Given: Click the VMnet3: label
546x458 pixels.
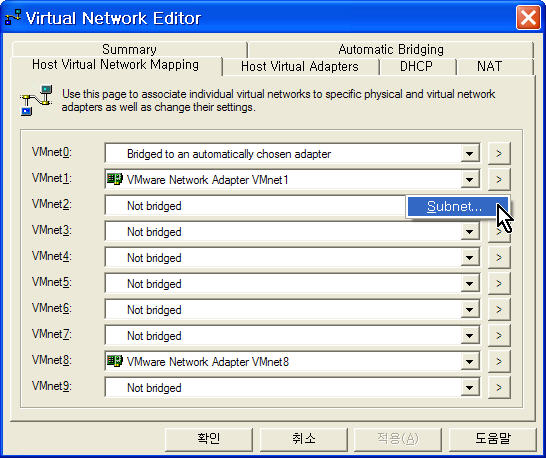Looking at the screenshot, I should (x=52, y=230).
